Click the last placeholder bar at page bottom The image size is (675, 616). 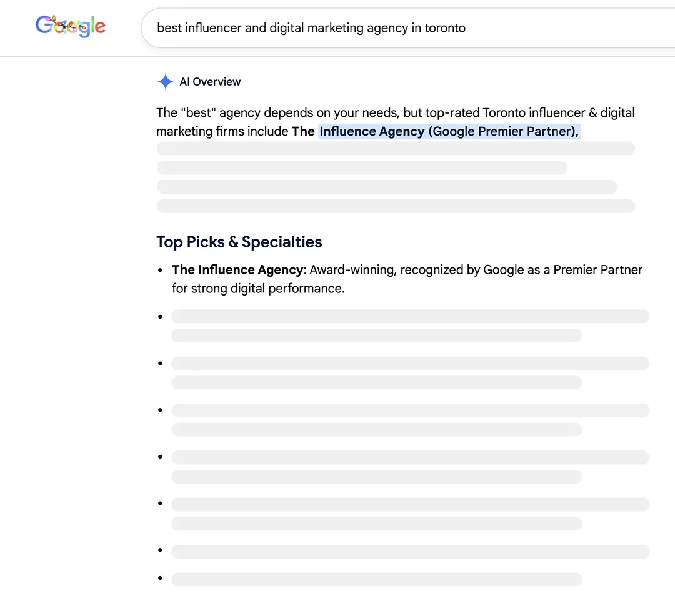click(x=376, y=579)
